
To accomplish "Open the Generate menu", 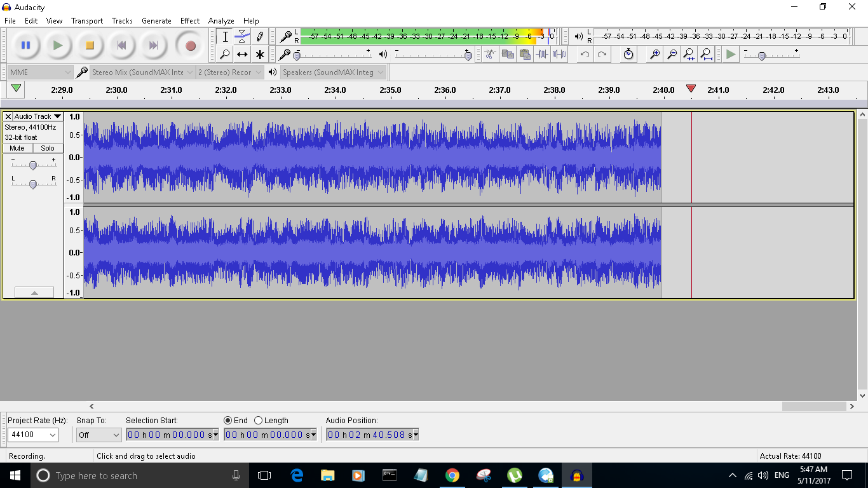I will [x=156, y=21].
